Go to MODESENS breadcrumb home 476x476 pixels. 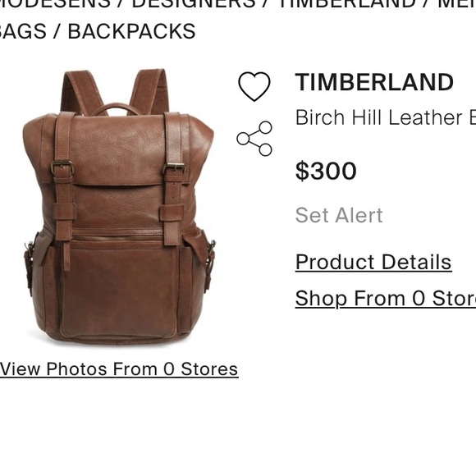coord(55,3)
